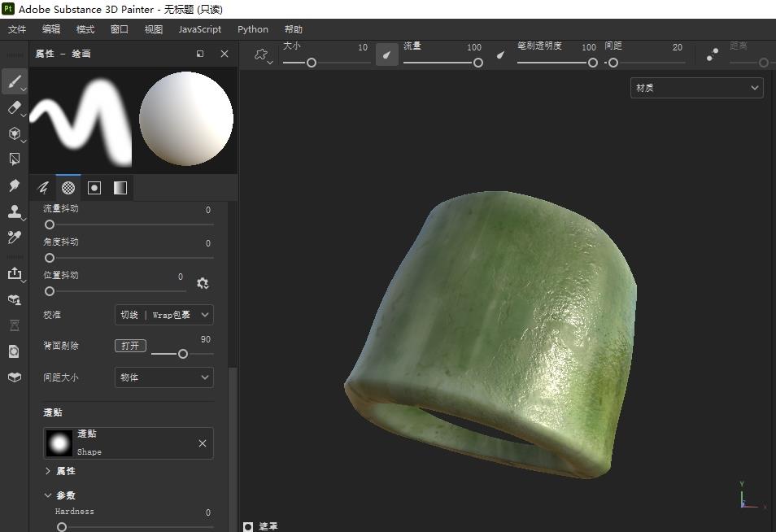
Task: Open the 编辑 menu
Action: tap(51, 29)
